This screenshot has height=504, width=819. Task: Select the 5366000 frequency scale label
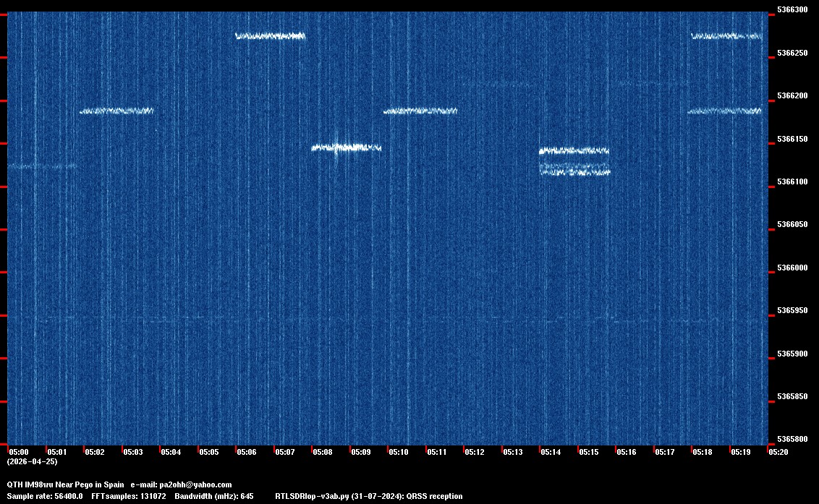pyautogui.click(x=792, y=268)
